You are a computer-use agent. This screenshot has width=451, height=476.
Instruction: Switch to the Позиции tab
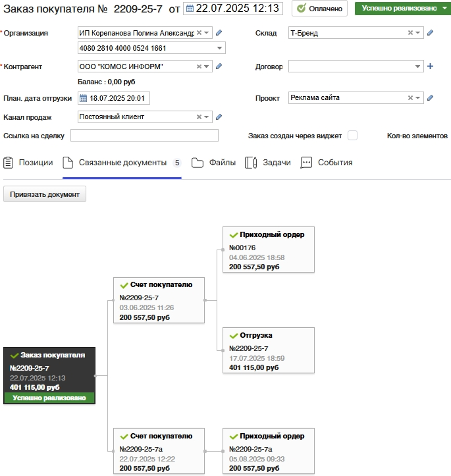coord(28,163)
